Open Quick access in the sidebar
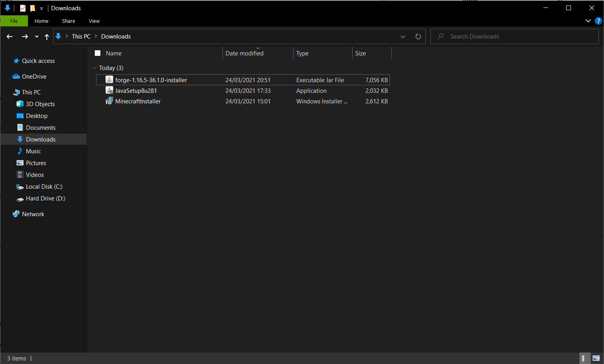This screenshot has height=364, width=604. point(38,61)
